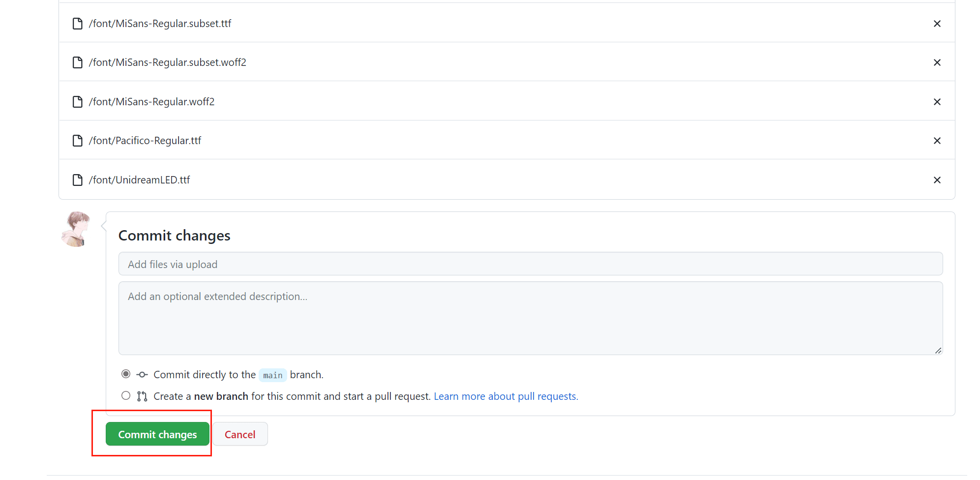Remove MiSans-Regular.subset.ttf from upload list
This screenshot has width=980, height=480.
point(937,24)
